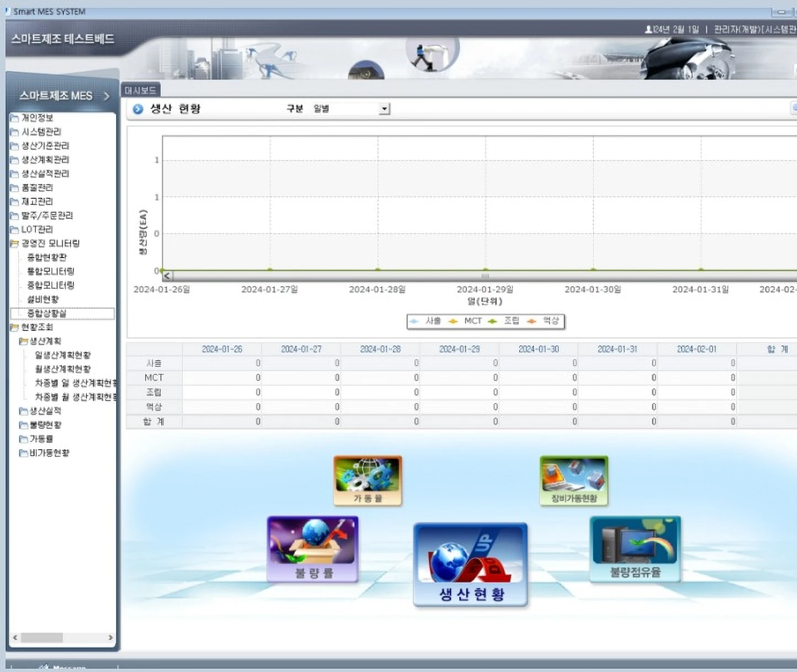Click the 가동률 folder icon in the sidebar tree

[23, 439]
